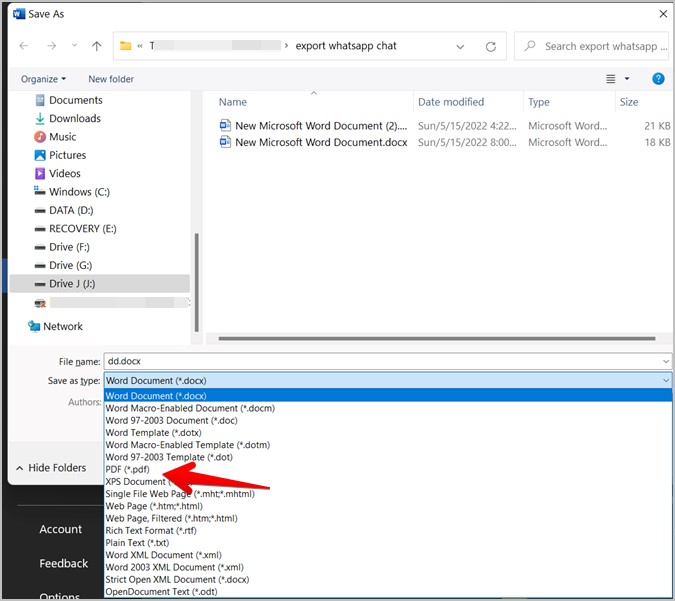
Task: Expand the address bar path dropdown
Action: pos(460,46)
